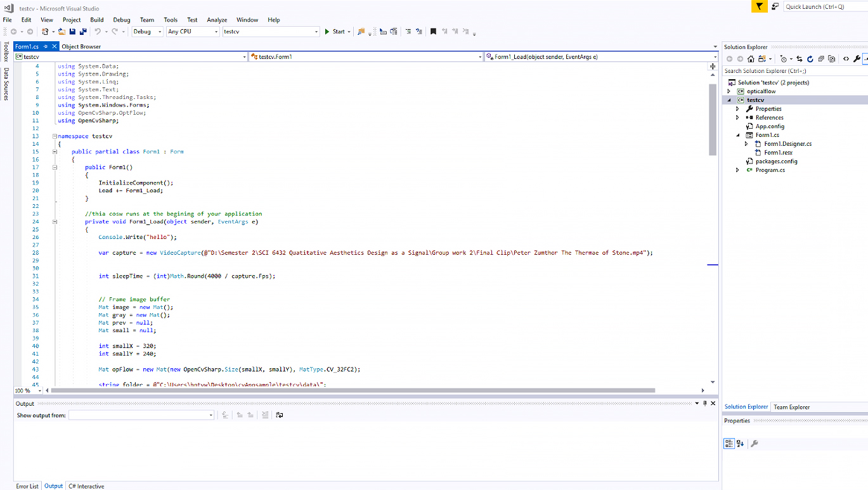The height and width of the screenshot is (490, 868).
Task: Select packages.config in Solution Explorer
Action: 777,161
